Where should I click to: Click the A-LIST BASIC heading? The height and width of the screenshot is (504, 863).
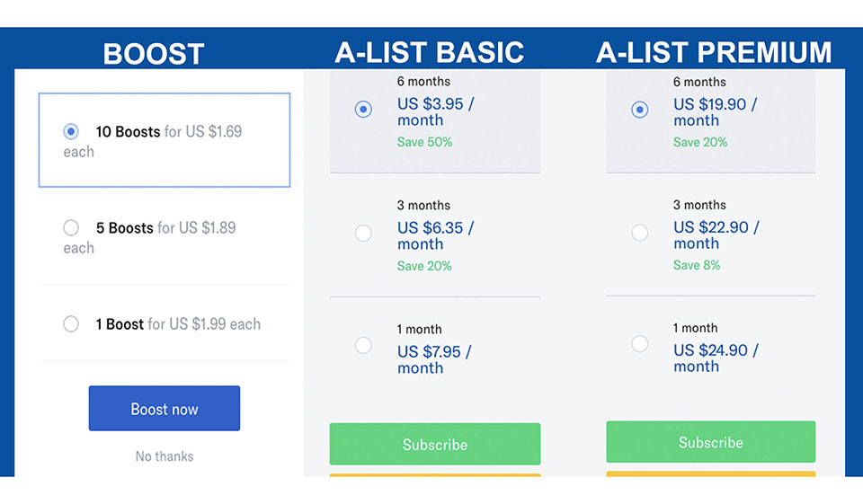(430, 52)
